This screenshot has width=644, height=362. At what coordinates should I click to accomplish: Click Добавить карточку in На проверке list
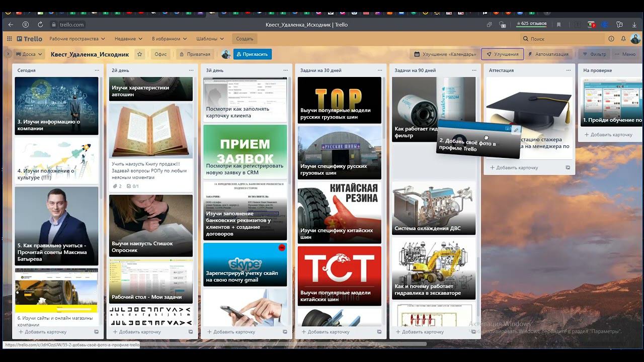(608, 135)
